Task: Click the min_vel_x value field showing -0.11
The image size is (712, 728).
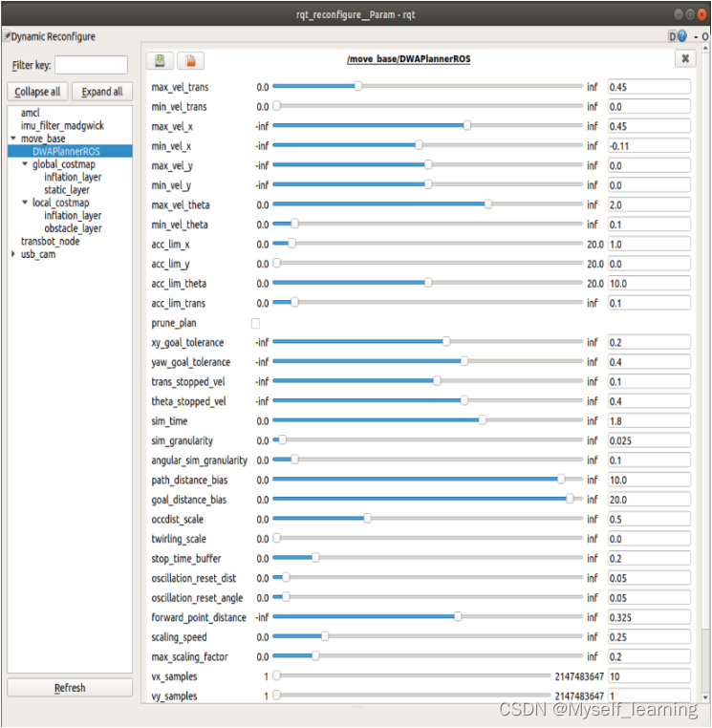Action: (649, 146)
